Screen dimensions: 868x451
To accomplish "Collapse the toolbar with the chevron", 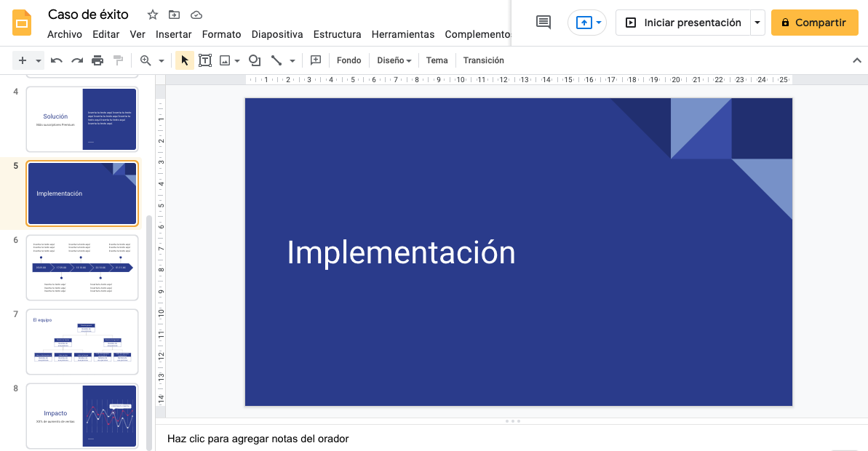I will (856, 60).
